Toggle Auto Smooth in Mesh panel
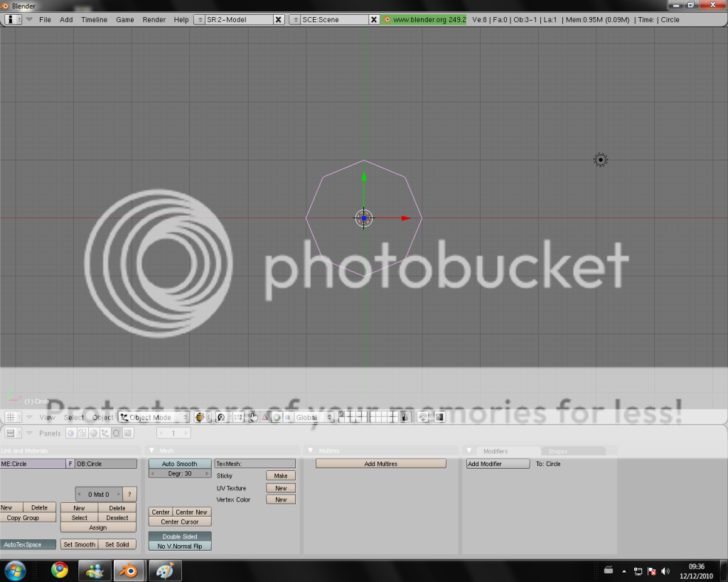Image resolution: width=728 pixels, height=582 pixels. (180, 463)
